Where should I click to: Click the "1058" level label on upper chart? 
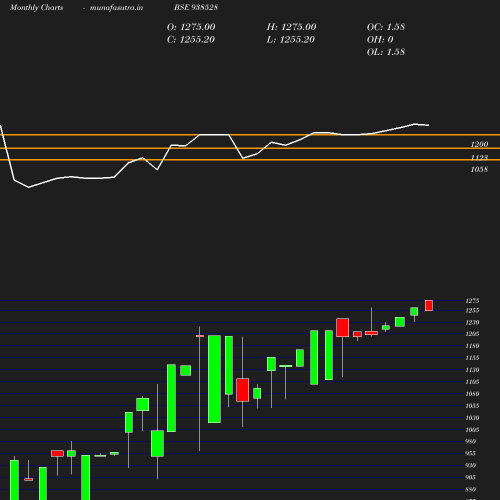(x=479, y=170)
